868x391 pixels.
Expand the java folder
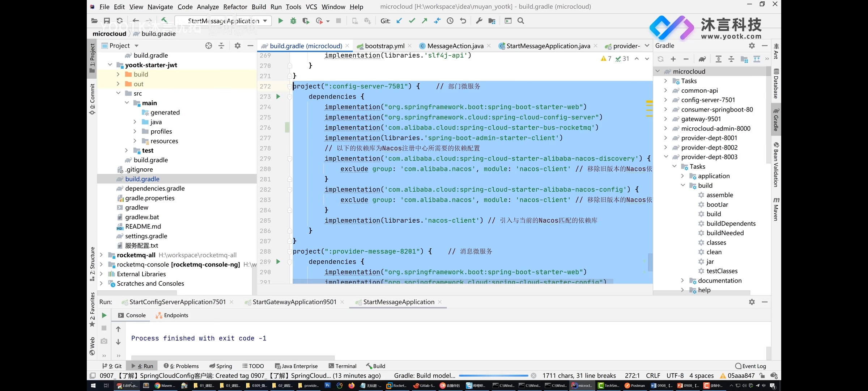click(x=135, y=122)
